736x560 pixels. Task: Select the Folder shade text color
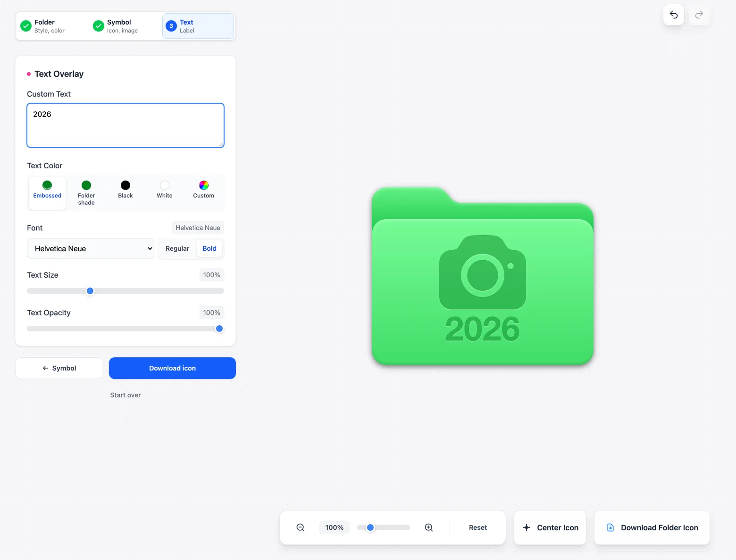click(86, 193)
